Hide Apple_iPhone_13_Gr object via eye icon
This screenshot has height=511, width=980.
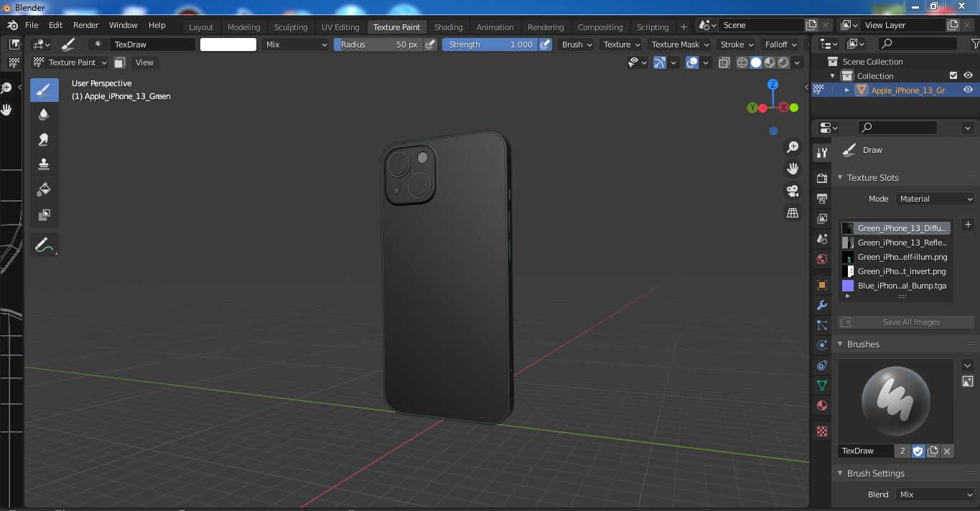click(968, 90)
